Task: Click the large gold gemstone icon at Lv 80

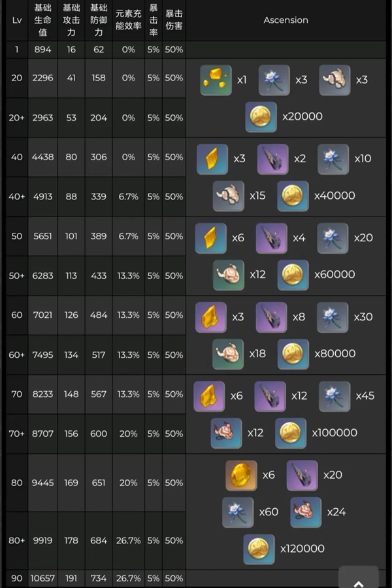Action: 241,475
